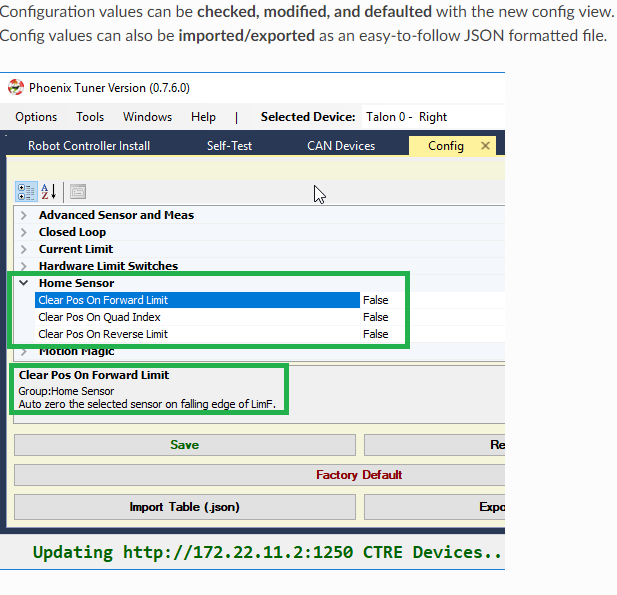Click False value for Clear Pos On Reverse Limit
This screenshot has height=595, width=617.
376,334
